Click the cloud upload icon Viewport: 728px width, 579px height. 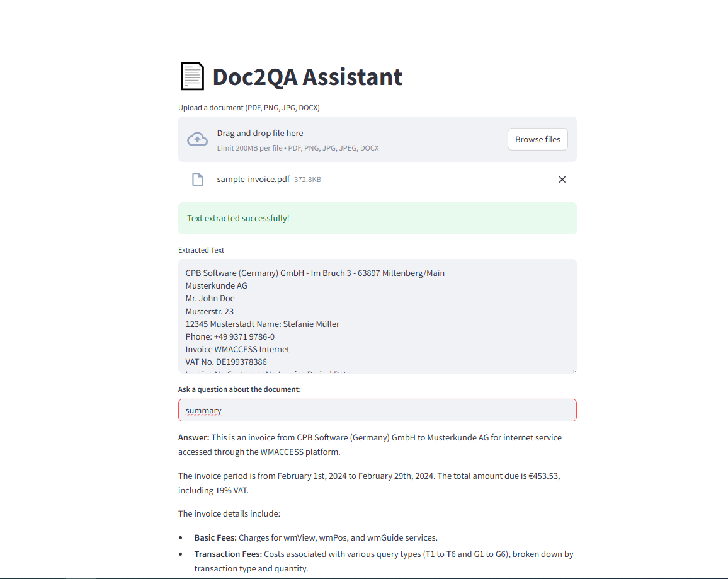point(197,139)
